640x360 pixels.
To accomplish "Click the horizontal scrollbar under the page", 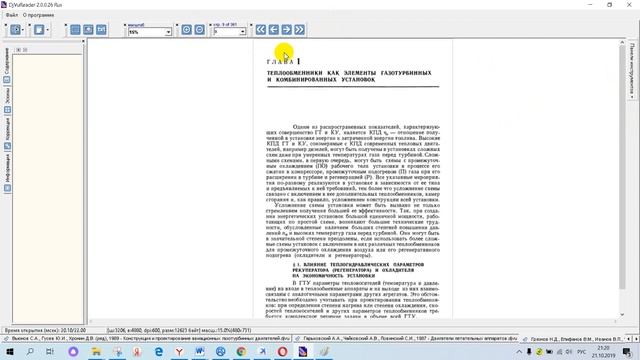I will 353,322.
